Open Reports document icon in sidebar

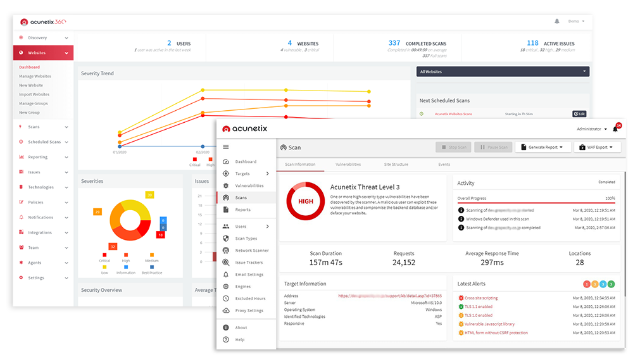[x=226, y=210]
